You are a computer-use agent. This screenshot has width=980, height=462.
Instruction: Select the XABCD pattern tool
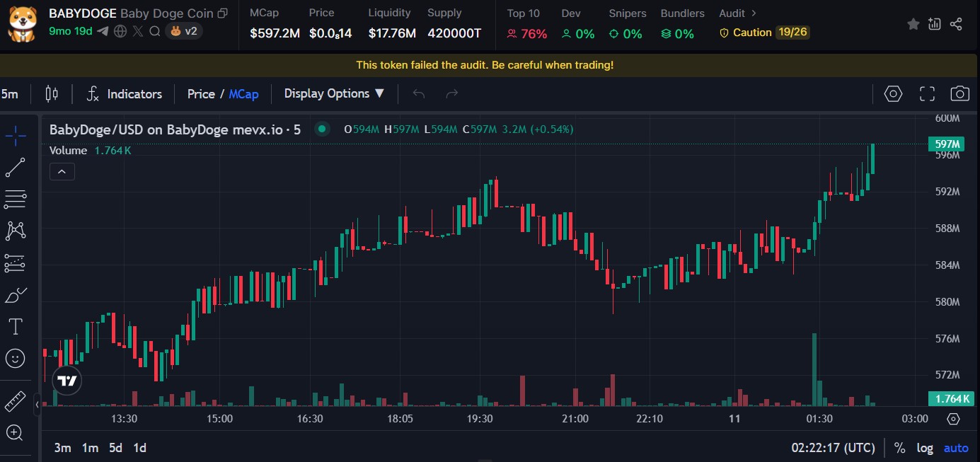[x=15, y=231]
